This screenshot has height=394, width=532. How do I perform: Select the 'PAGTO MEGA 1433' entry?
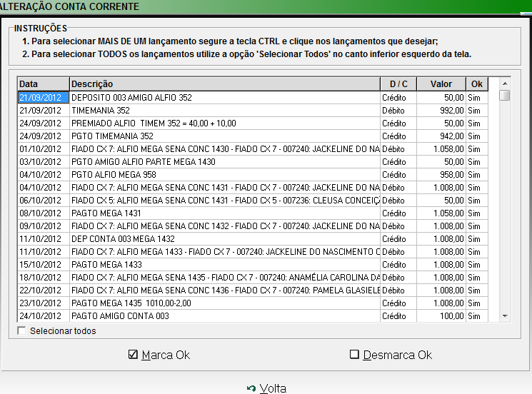pyautogui.click(x=253, y=265)
